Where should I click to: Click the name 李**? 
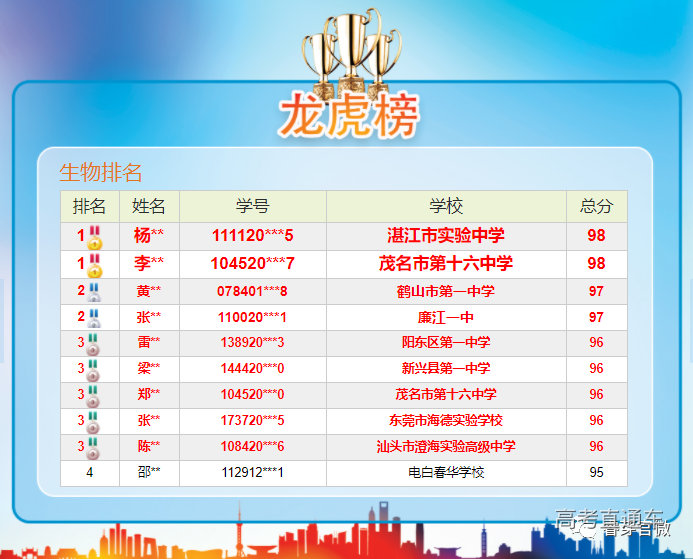(149, 263)
